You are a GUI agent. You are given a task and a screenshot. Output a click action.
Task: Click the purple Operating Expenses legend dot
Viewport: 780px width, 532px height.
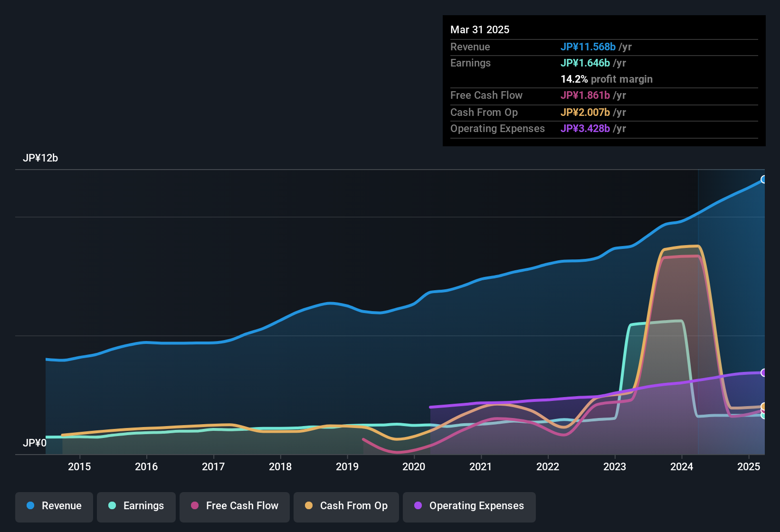coord(419,506)
